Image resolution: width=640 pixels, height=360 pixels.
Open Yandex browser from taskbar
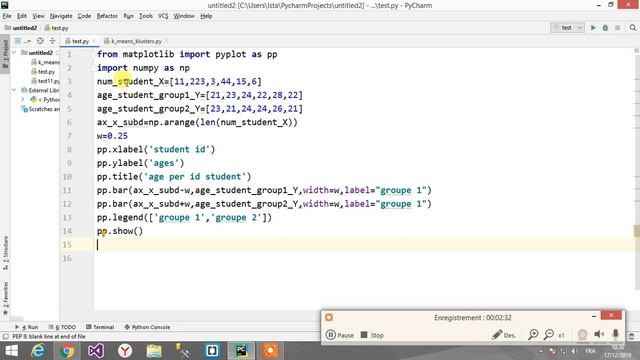coord(125,351)
